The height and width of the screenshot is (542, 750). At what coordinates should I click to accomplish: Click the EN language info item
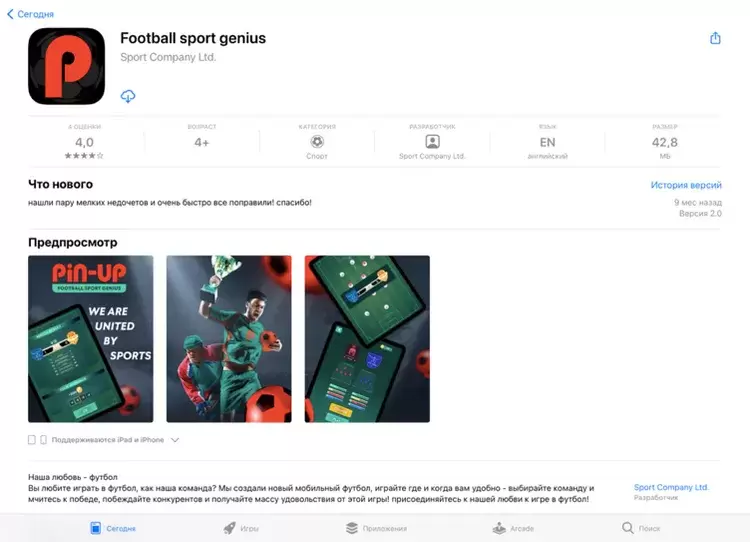pos(547,142)
